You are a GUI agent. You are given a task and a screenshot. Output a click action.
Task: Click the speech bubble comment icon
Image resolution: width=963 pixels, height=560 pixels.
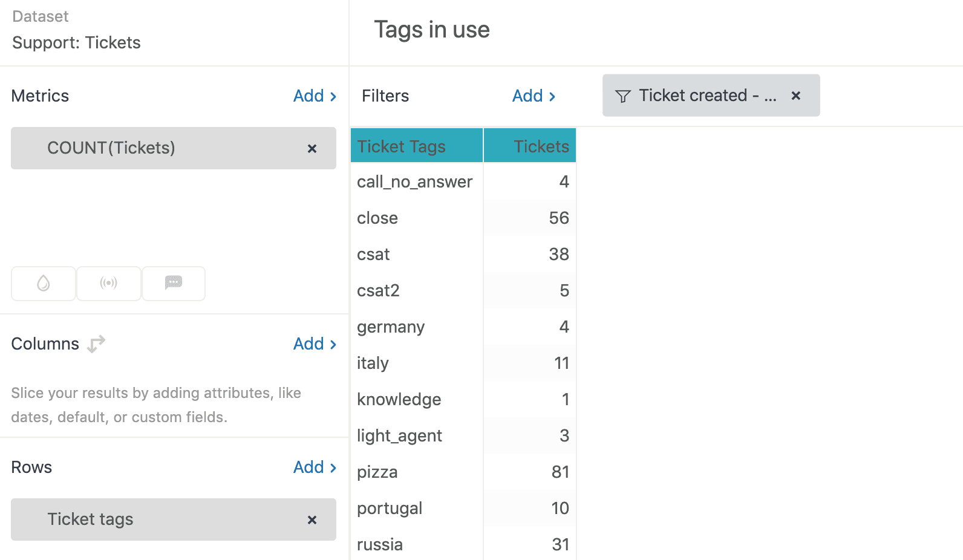tap(174, 283)
